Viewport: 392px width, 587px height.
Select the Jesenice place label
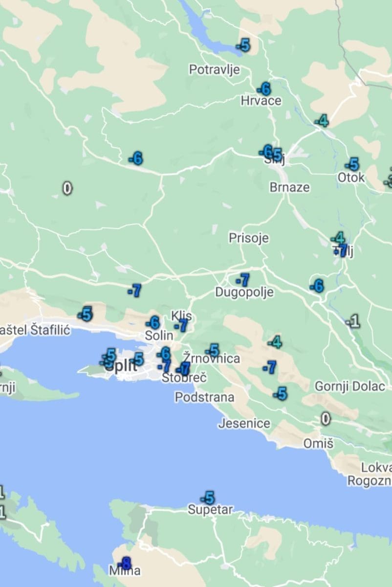pos(244,423)
